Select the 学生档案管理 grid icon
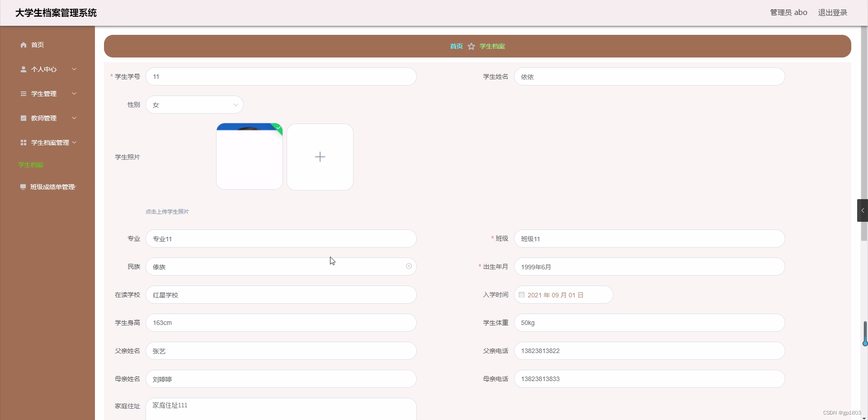This screenshot has width=868, height=420. pyautogui.click(x=23, y=142)
